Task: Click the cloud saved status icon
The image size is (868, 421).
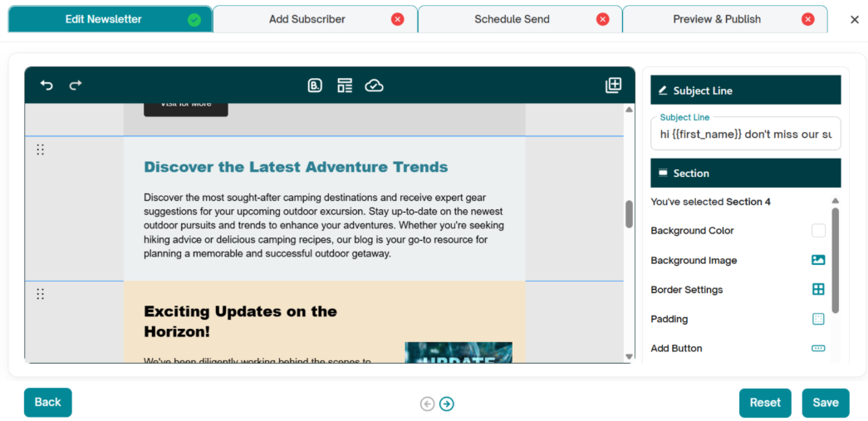Action: tap(375, 86)
